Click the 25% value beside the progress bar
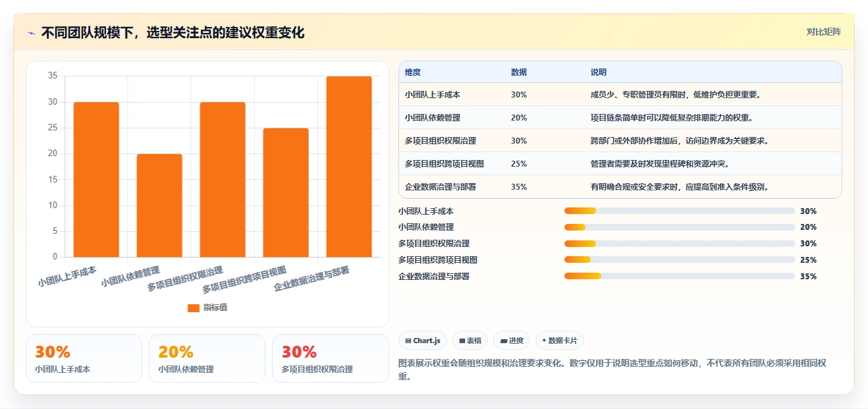This screenshot has height=409, width=868. click(808, 260)
